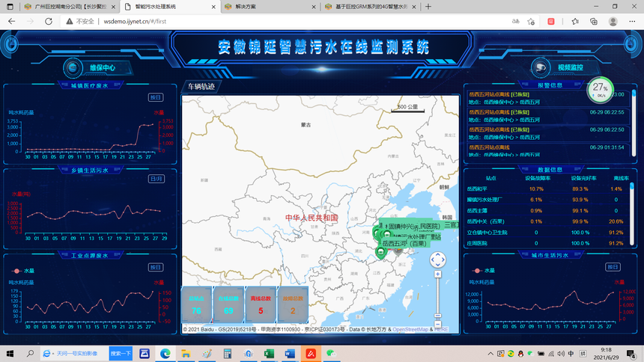The width and height of the screenshot is (644, 362).
Task: Open the Favorites list icon
Action: [575, 22]
